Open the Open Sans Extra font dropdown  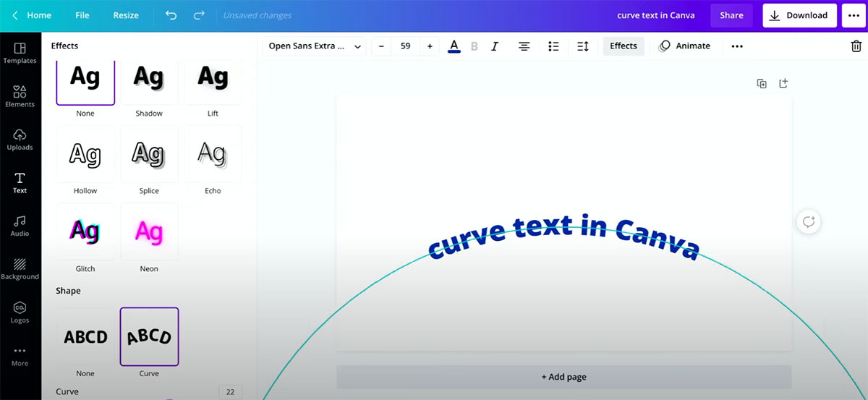[x=315, y=46]
